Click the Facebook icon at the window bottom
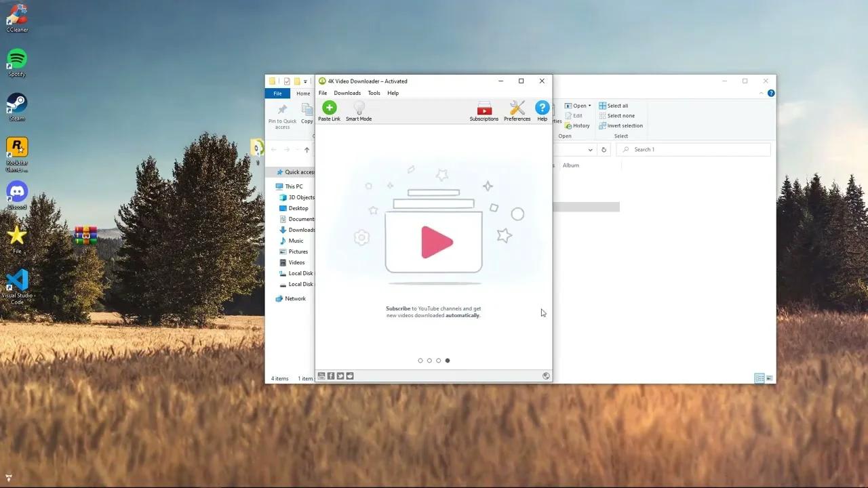This screenshot has width=868, height=488. pyautogui.click(x=331, y=375)
